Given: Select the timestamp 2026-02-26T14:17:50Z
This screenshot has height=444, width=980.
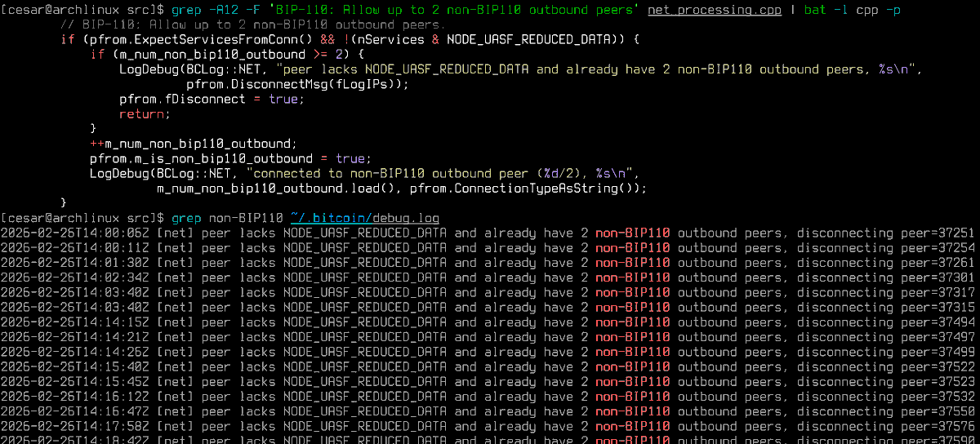Looking at the screenshot, I should [74, 426].
